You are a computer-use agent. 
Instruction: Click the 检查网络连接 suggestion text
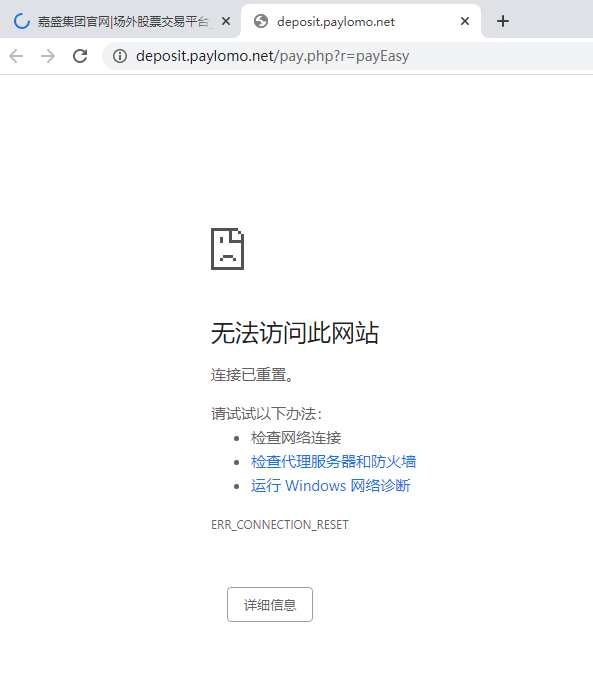pyautogui.click(x=296, y=438)
